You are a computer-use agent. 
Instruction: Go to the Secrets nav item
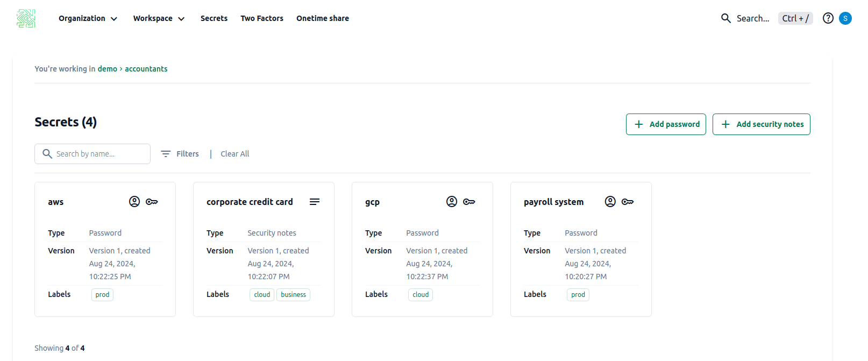(x=214, y=18)
